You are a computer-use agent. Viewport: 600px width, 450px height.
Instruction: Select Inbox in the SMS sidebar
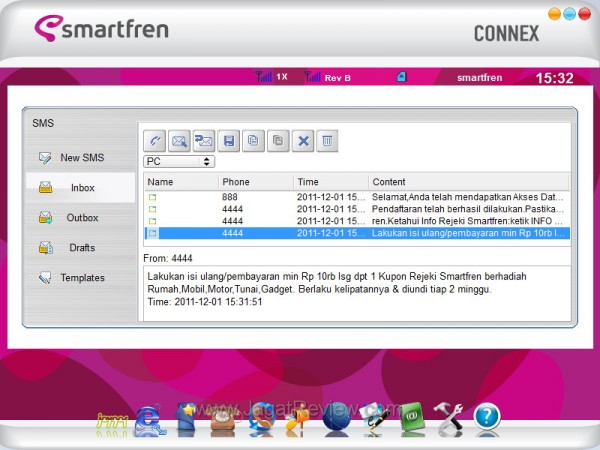click(80, 188)
